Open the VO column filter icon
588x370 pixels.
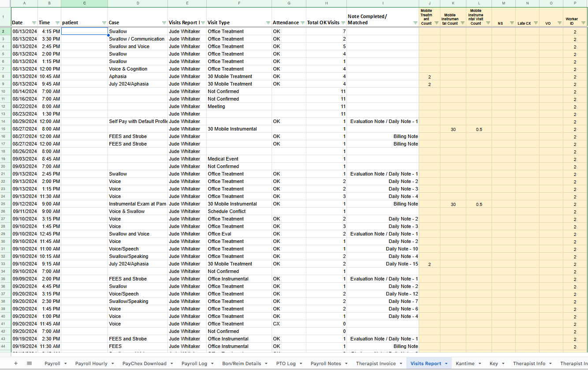point(559,23)
